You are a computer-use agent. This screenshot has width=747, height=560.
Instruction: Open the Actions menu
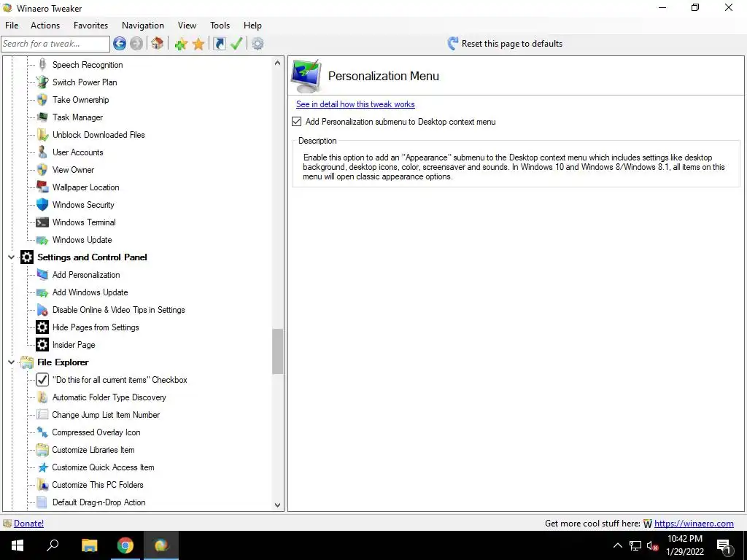[45, 26]
